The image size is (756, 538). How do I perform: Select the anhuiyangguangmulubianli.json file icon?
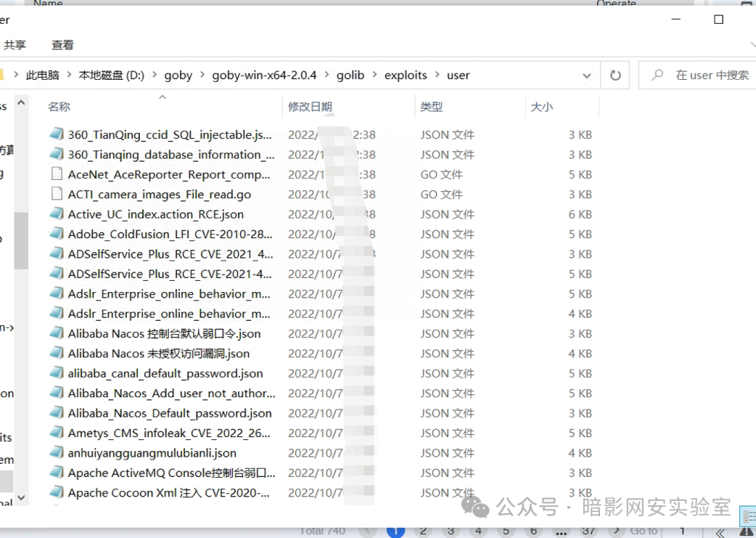57,452
